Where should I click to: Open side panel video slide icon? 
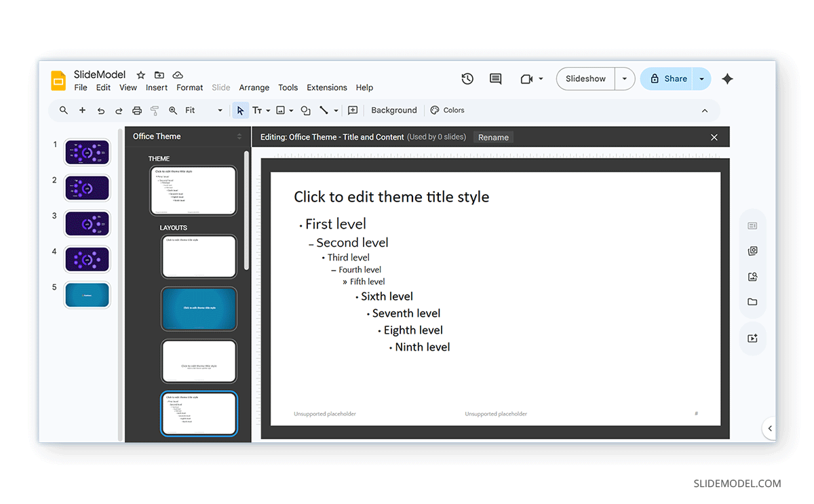(752, 338)
